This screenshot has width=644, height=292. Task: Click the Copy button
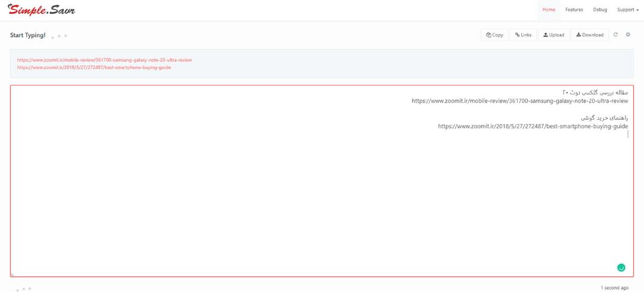[494, 35]
